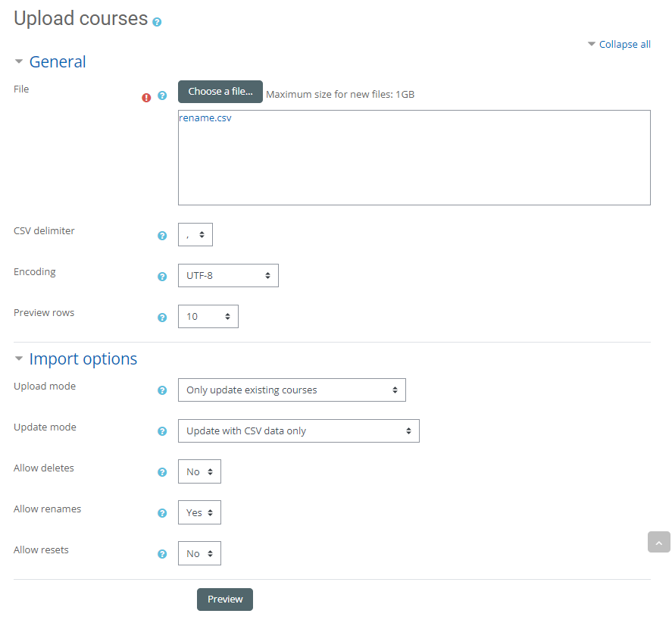
Task: Click help icon beside Allow renames
Action: coord(162,514)
